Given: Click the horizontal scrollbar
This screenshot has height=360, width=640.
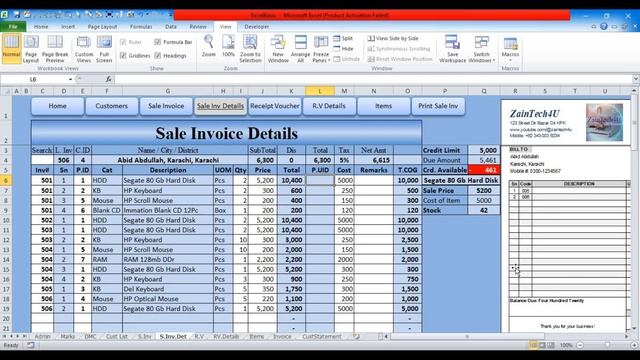Looking at the screenshot, I should [467, 336].
